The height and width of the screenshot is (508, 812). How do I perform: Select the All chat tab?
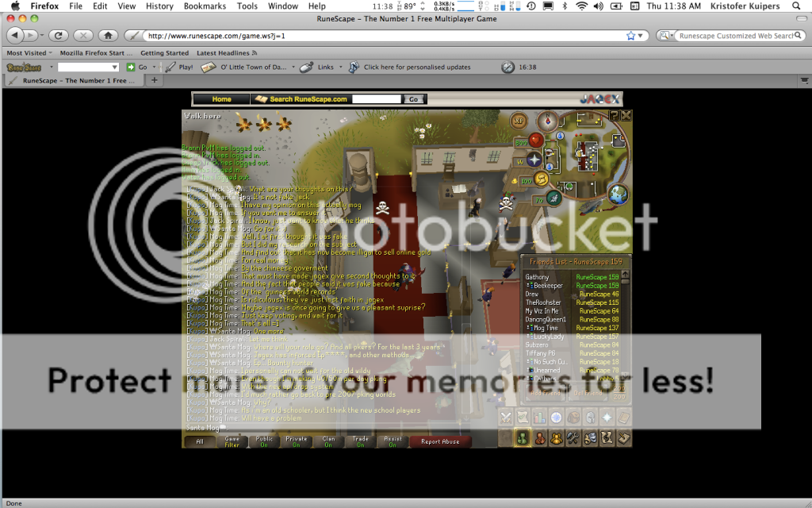coord(200,442)
